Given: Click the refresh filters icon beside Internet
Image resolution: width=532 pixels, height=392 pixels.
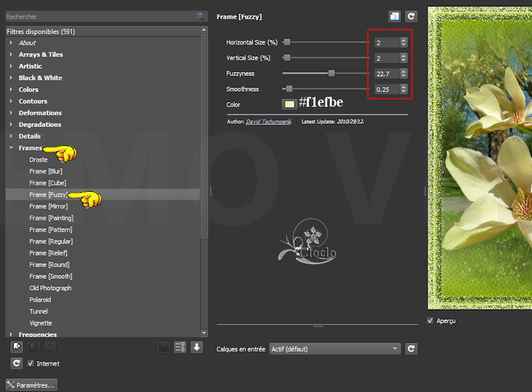Looking at the screenshot, I should pos(17,363).
